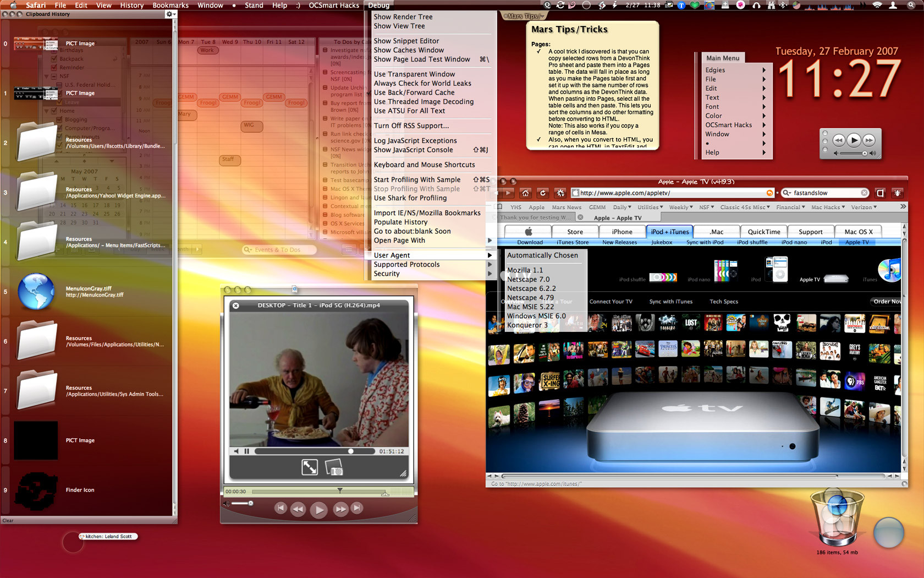924x578 pixels.
Task: Expand the User Agent submenu
Action: 431,255
